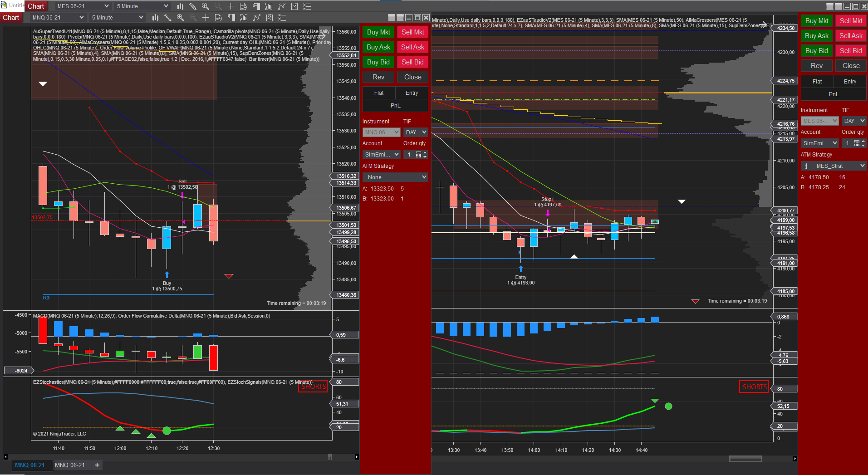The height and width of the screenshot is (475, 868).
Task: Click Close position in MNQ Chart Trader
Action: point(412,77)
